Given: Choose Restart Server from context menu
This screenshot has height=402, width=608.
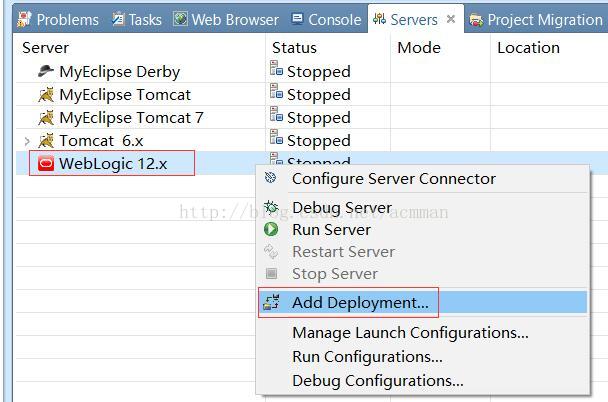Looking at the screenshot, I should coord(423,252).
